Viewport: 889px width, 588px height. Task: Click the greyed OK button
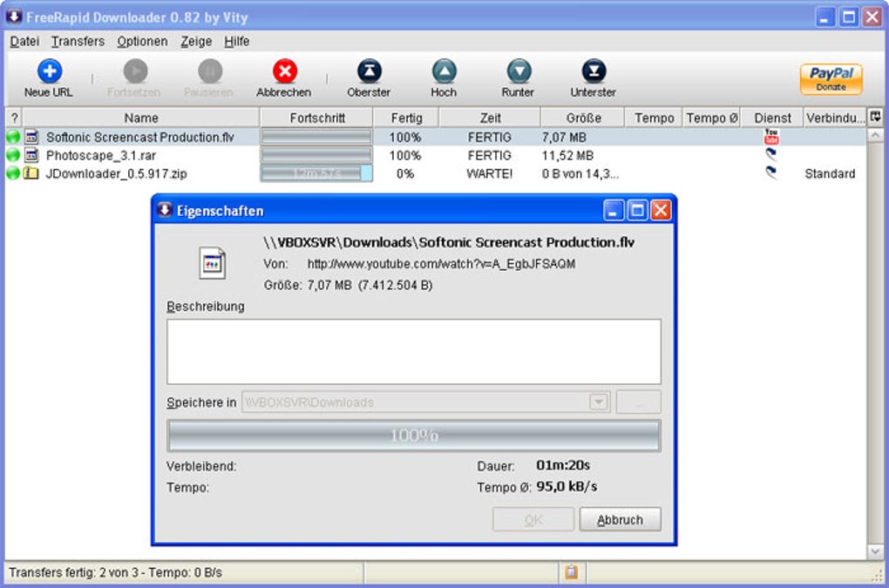[533, 519]
